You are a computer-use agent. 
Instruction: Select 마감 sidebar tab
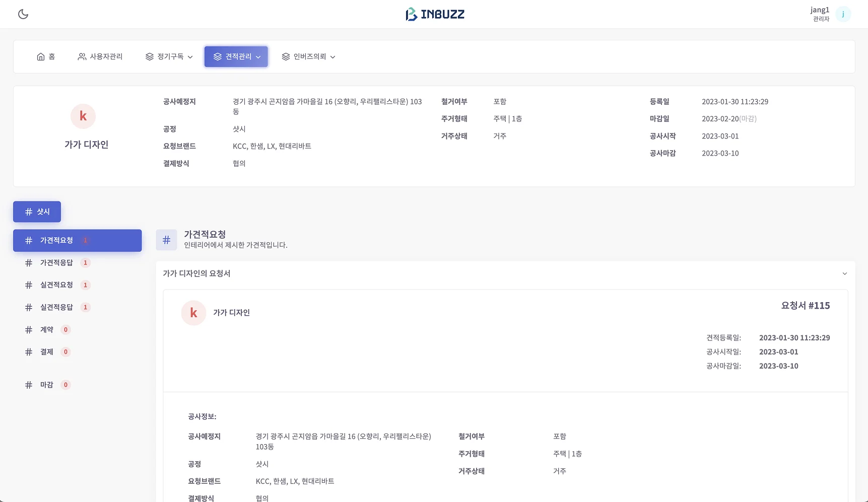pos(78,385)
